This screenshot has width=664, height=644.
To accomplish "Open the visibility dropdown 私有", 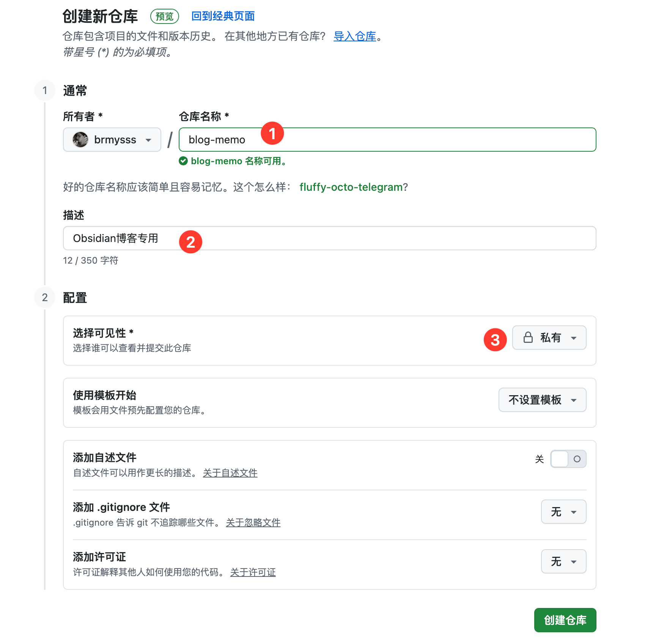I will pyautogui.click(x=549, y=338).
